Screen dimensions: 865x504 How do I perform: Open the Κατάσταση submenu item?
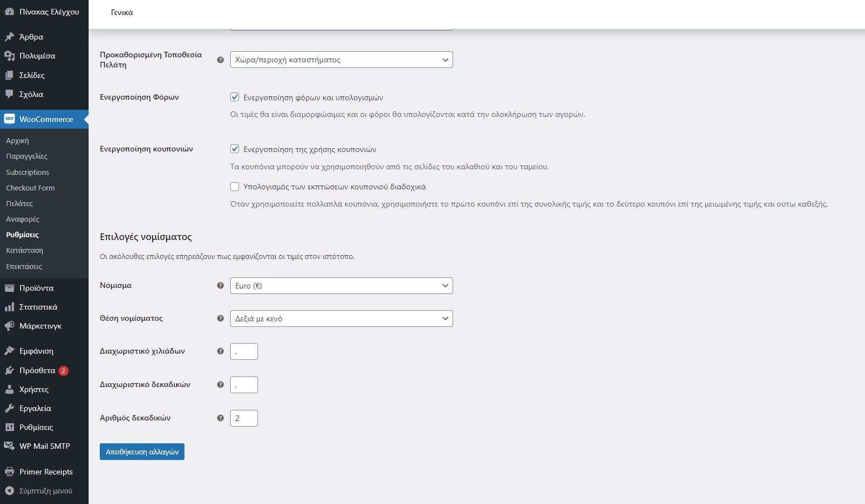[25, 250]
